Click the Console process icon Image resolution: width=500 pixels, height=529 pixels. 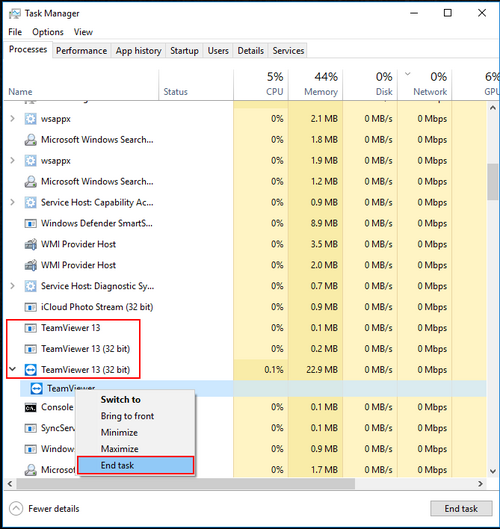[30, 408]
